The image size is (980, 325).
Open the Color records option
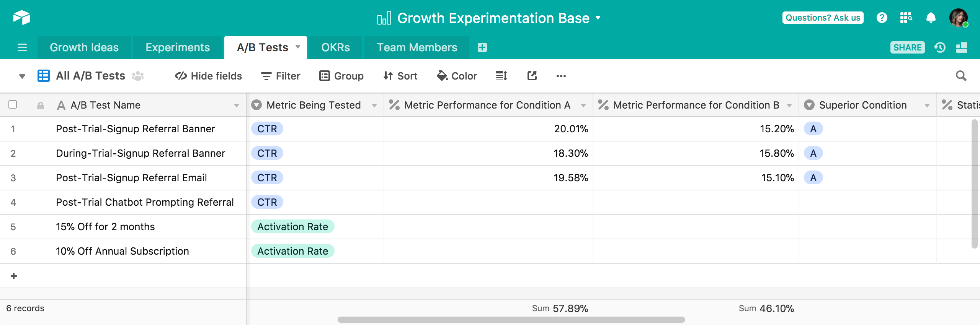(x=457, y=76)
